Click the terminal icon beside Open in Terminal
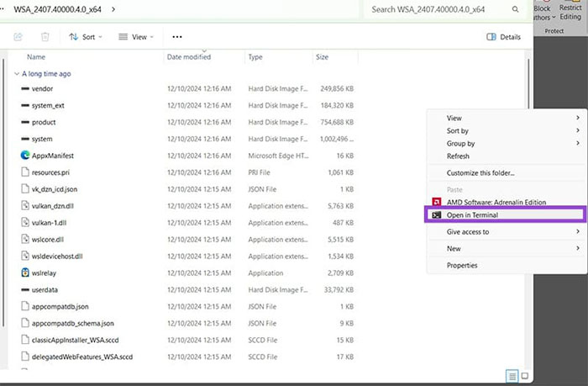Screen dimensions: 588x386 coord(435,215)
